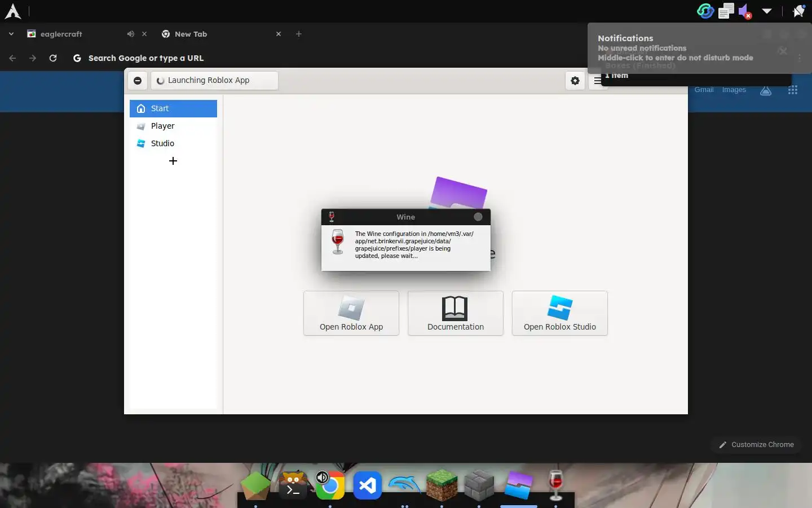
Task: Click the round minus button in Grapejuice header
Action: coord(138,81)
